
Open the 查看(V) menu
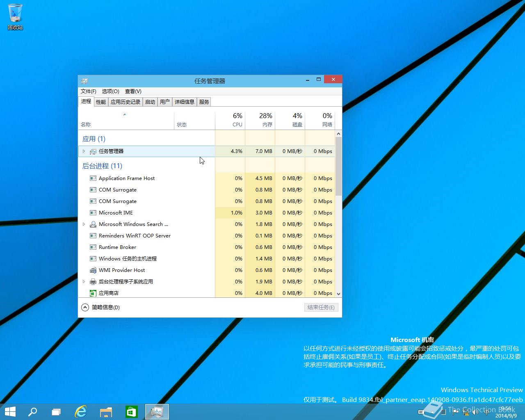coord(133,91)
